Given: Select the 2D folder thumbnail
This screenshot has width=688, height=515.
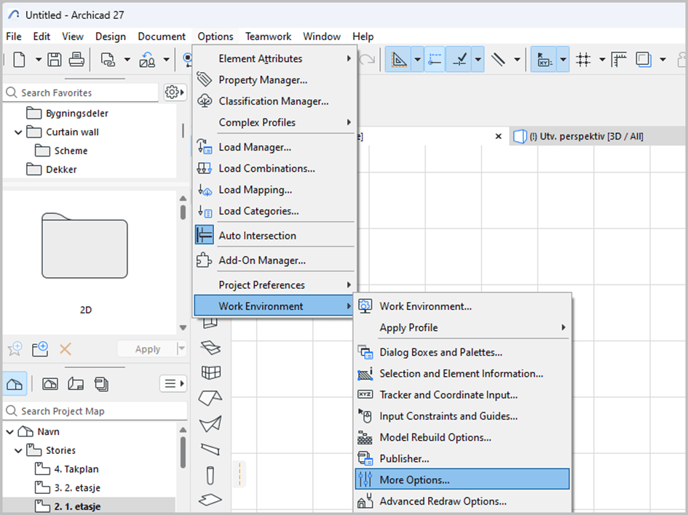Looking at the screenshot, I should 85,246.
